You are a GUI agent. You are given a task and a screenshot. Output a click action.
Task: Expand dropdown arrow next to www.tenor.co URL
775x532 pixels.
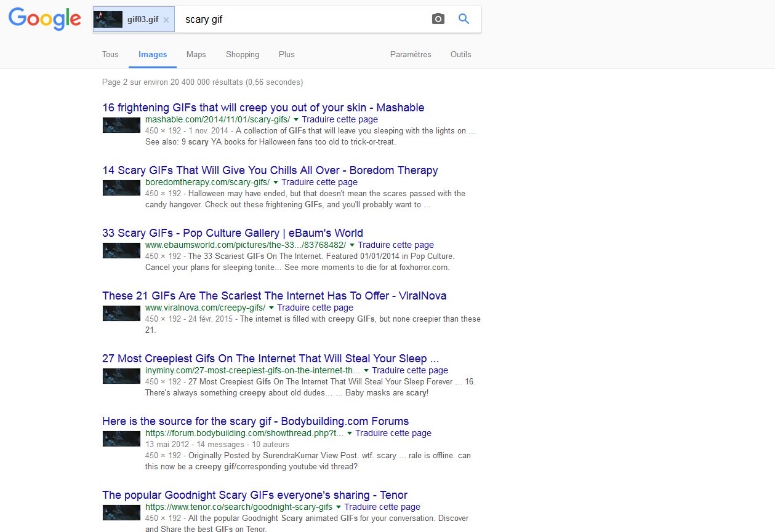339,507
